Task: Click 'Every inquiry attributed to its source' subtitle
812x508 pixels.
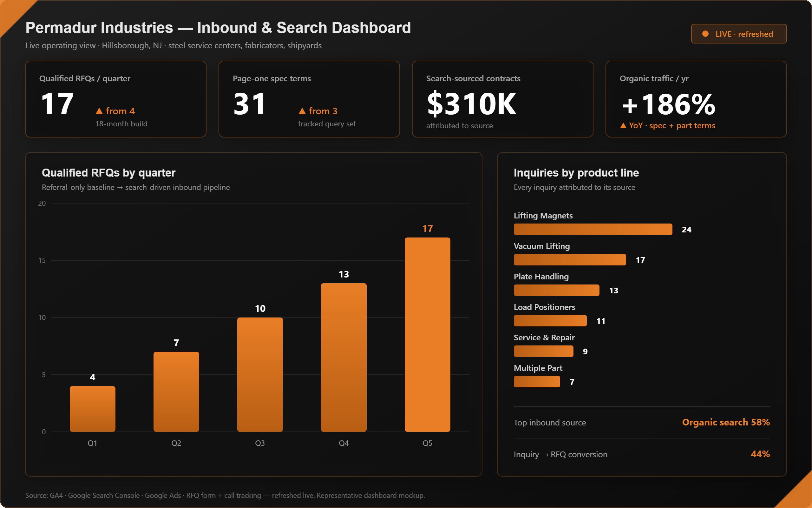Action: tap(574, 187)
